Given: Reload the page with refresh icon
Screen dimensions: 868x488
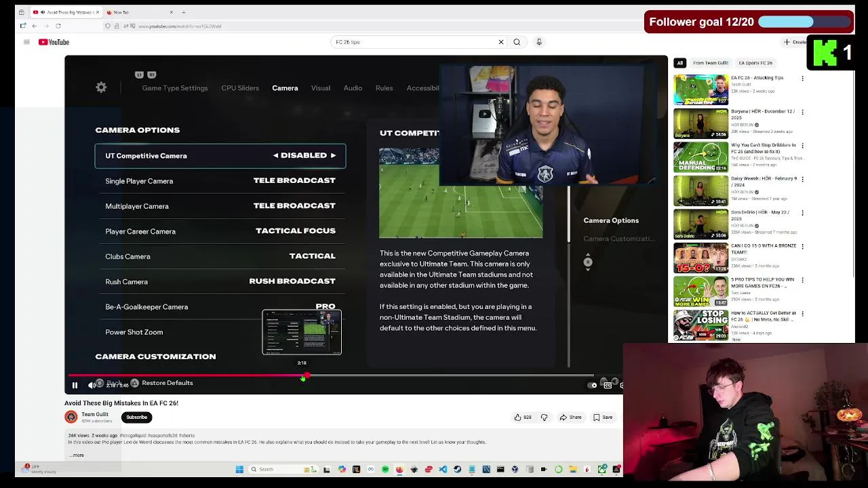Looking at the screenshot, I should click(x=58, y=26).
